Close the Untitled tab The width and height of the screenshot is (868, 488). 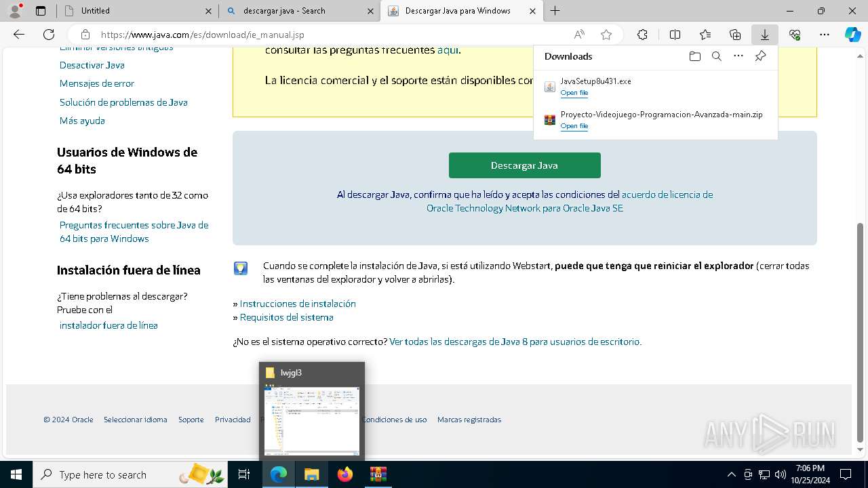click(x=208, y=11)
